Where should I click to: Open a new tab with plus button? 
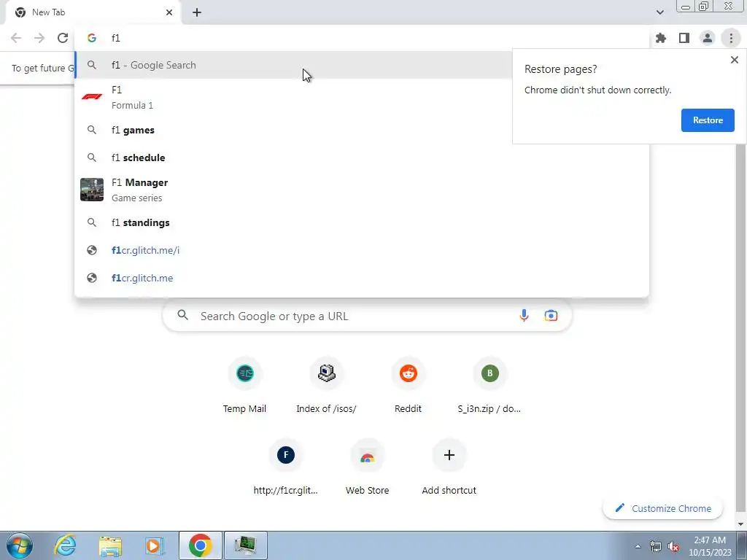coord(197,12)
